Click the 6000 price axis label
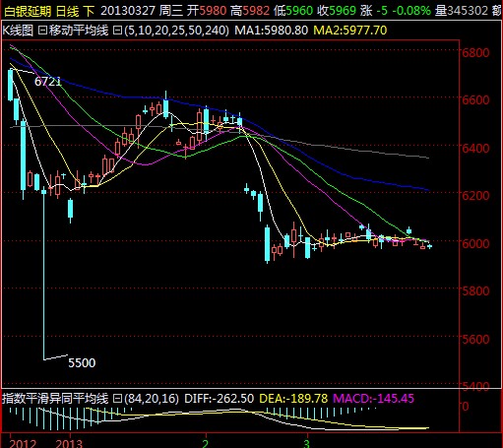 (x=475, y=243)
